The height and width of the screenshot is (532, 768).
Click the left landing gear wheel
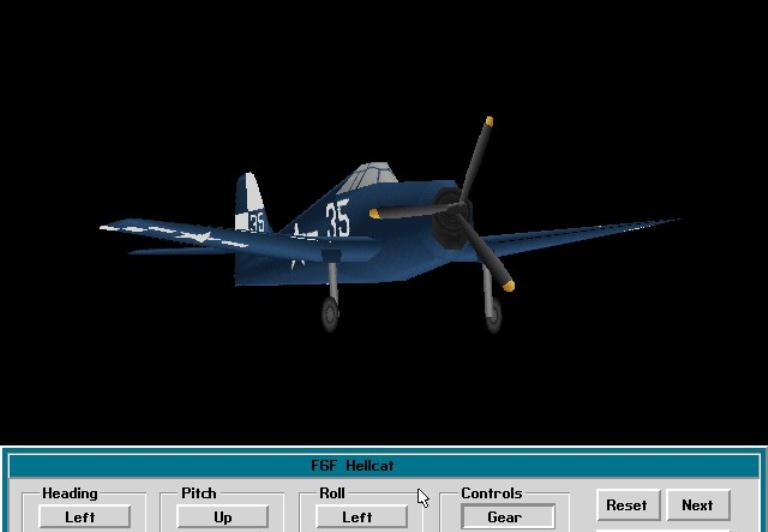pos(330,314)
